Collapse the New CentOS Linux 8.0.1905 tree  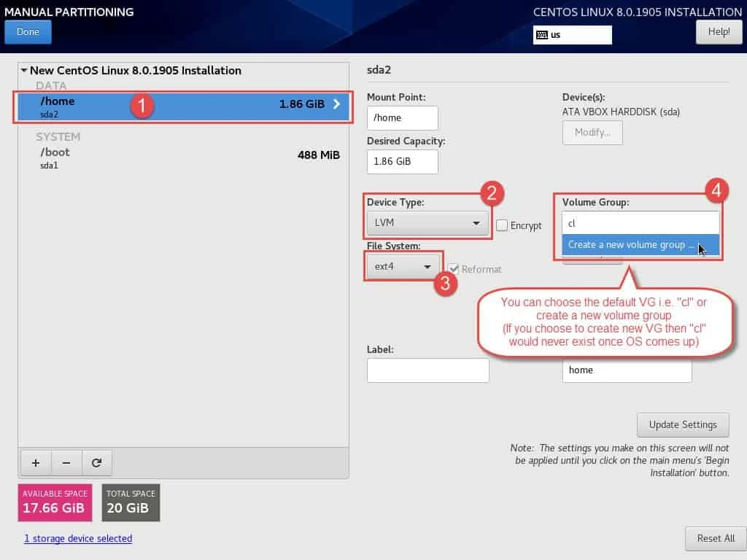(24, 70)
